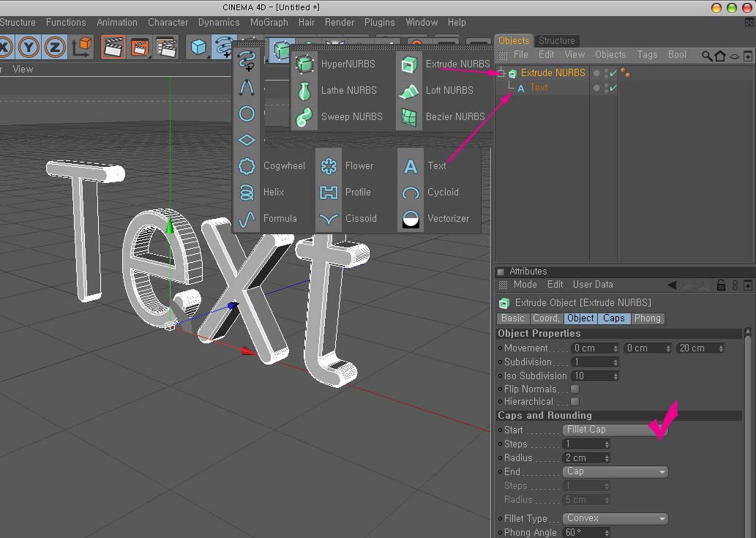Open the User Data menu
The image size is (756, 538).
593,285
